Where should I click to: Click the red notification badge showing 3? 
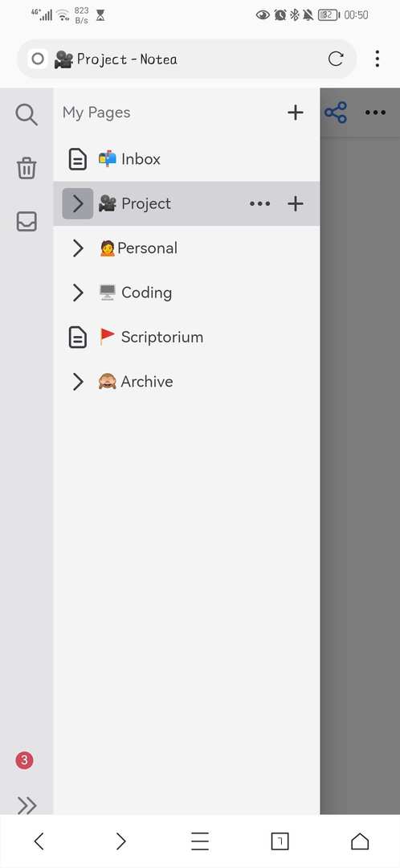[24, 760]
